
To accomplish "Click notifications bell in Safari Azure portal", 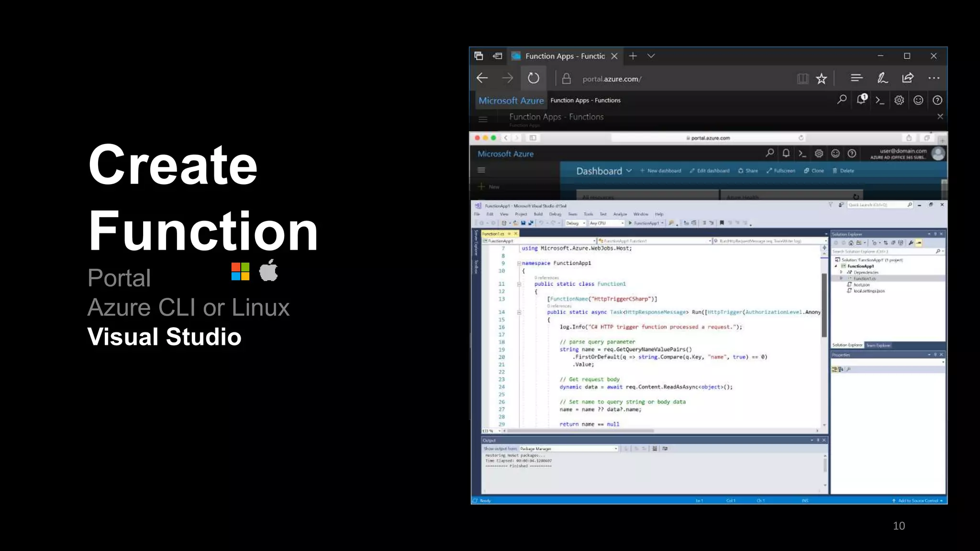I will (x=786, y=153).
